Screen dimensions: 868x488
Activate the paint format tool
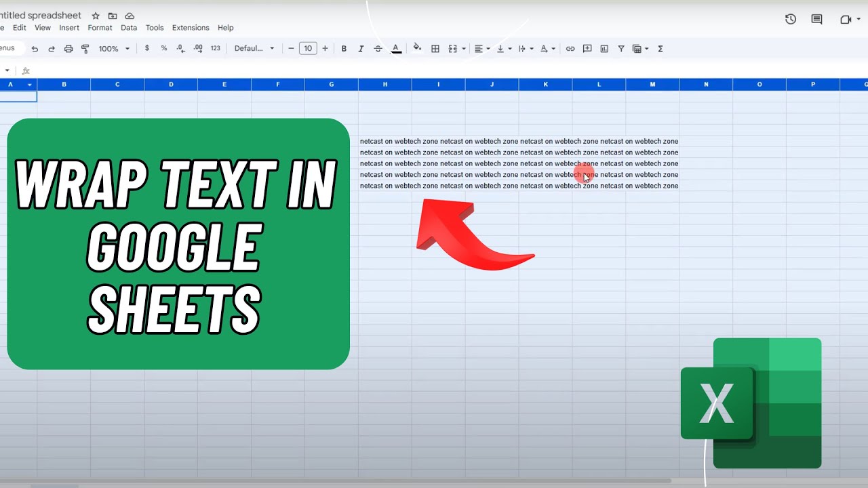click(85, 49)
